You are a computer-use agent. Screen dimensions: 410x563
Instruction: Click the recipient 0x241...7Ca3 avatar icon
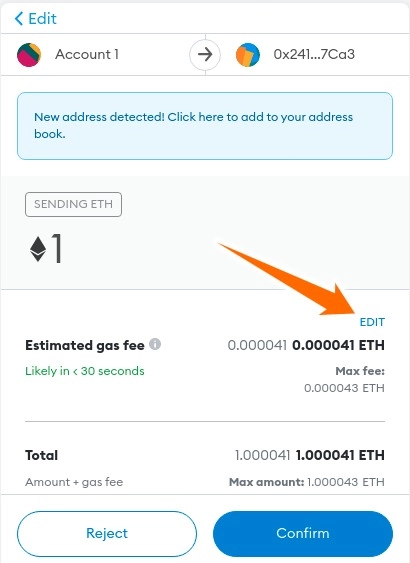(248, 55)
